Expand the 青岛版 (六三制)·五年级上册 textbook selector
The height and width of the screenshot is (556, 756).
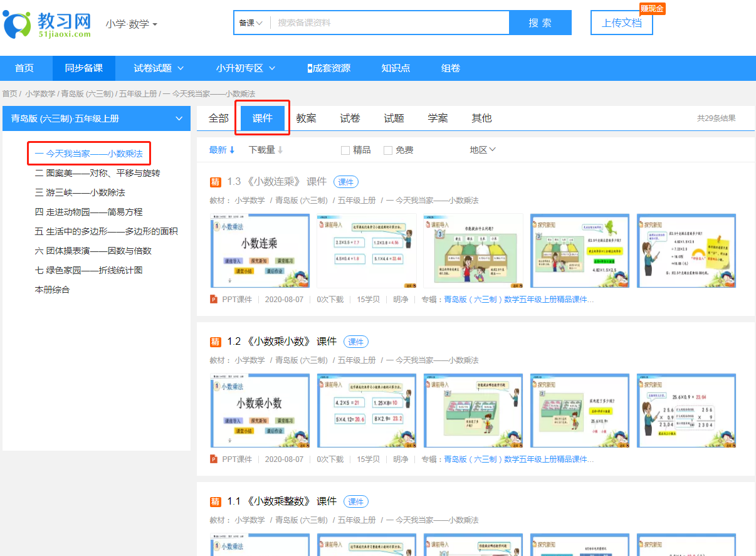97,118
